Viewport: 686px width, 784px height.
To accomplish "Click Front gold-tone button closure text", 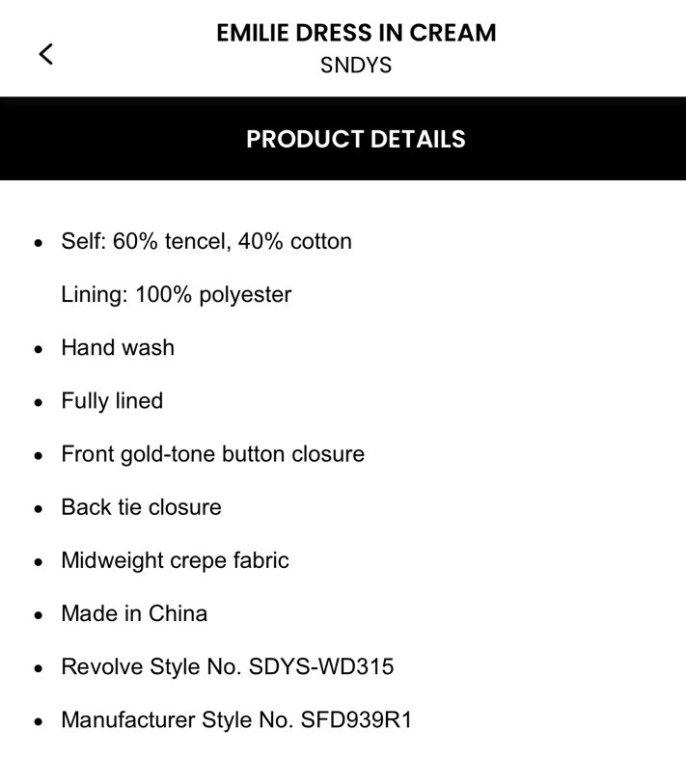I will tap(212, 454).
